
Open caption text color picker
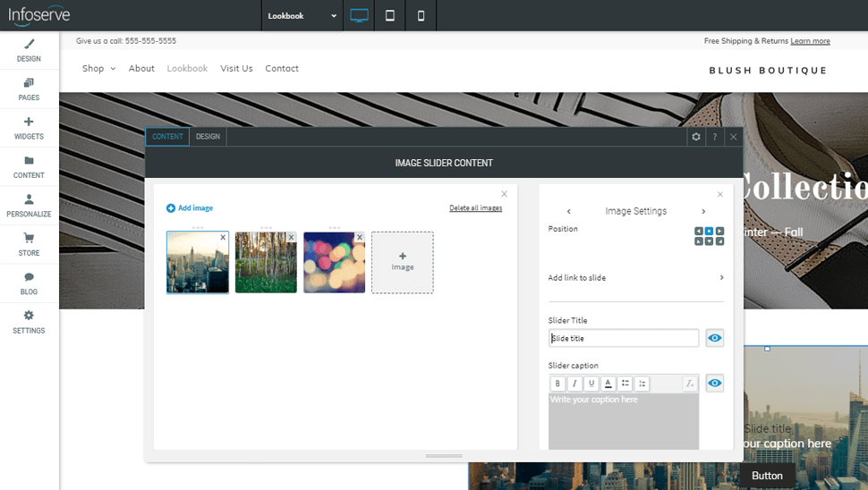pos(608,384)
